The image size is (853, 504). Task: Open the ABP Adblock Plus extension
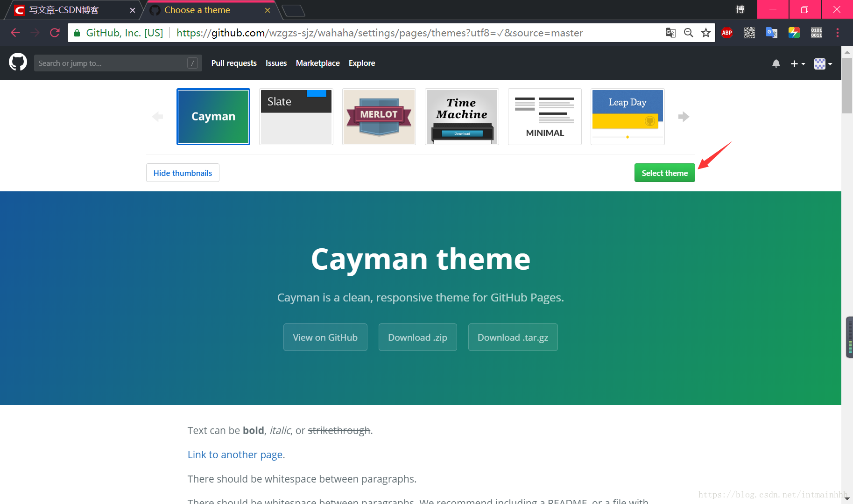tap(727, 33)
